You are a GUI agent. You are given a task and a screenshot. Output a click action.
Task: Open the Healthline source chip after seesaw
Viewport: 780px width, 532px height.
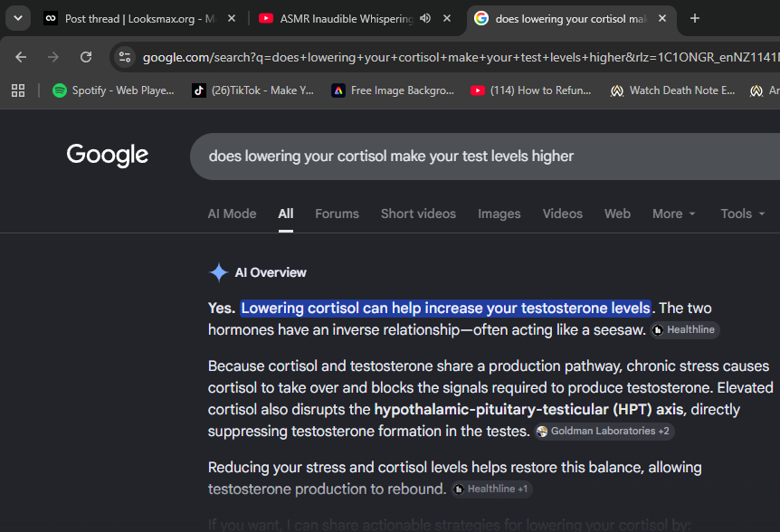(x=684, y=329)
